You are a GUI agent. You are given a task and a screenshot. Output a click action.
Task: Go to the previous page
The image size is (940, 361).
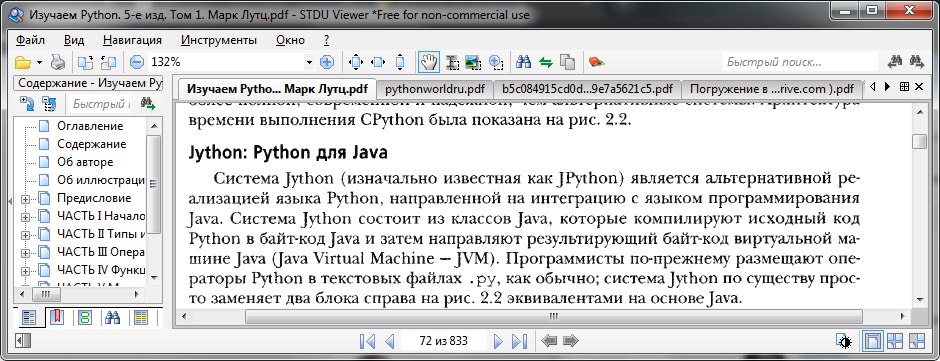tap(390, 341)
